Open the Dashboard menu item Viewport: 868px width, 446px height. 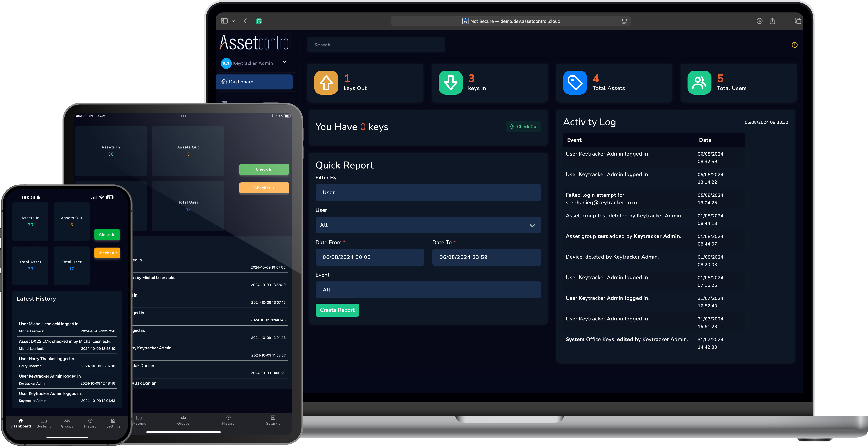[x=254, y=81]
